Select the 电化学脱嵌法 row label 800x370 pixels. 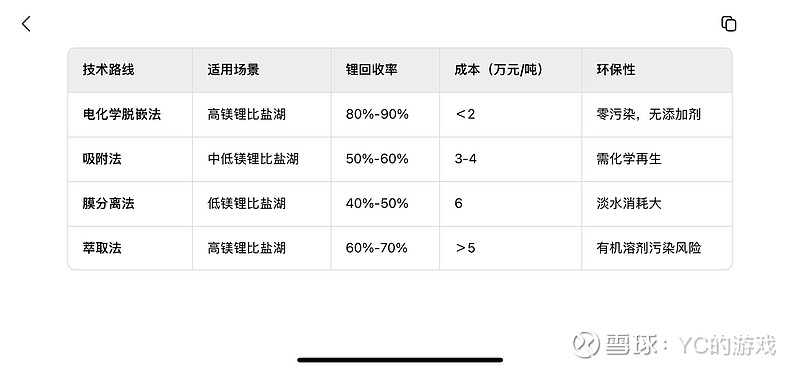pyautogui.click(x=121, y=114)
